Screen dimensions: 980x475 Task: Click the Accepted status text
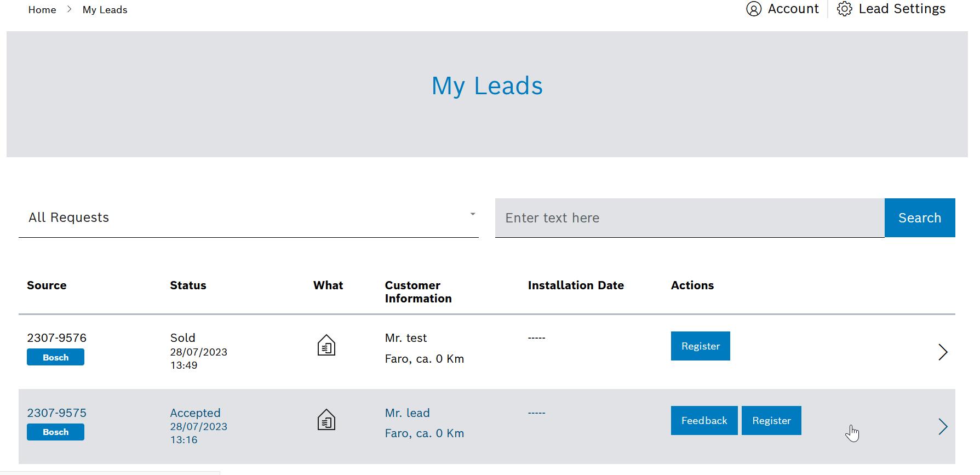coord(195,413)
